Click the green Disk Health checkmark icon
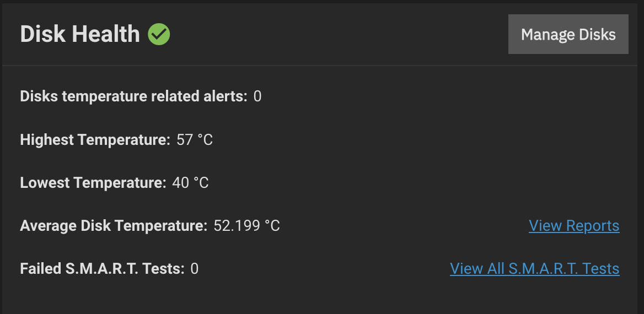The height and width of the screenshot is (314, 644). coord(159,34)
